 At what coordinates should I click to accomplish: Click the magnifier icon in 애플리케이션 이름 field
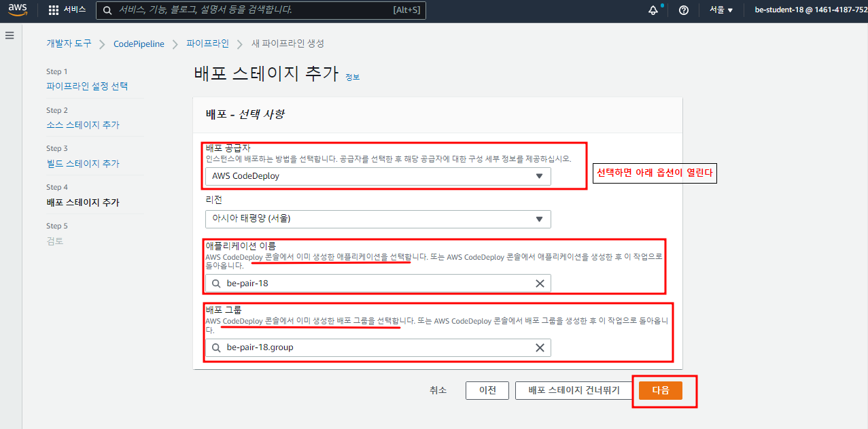216,284
